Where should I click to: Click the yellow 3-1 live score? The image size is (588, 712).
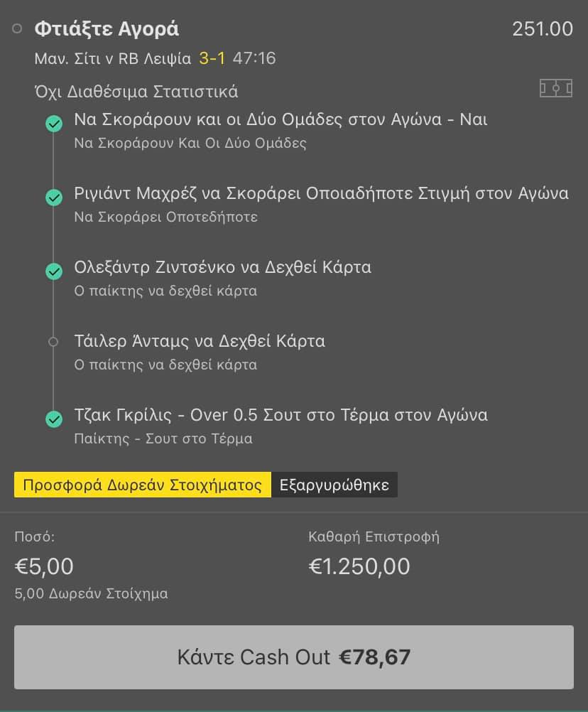click(x=212, y=58)
